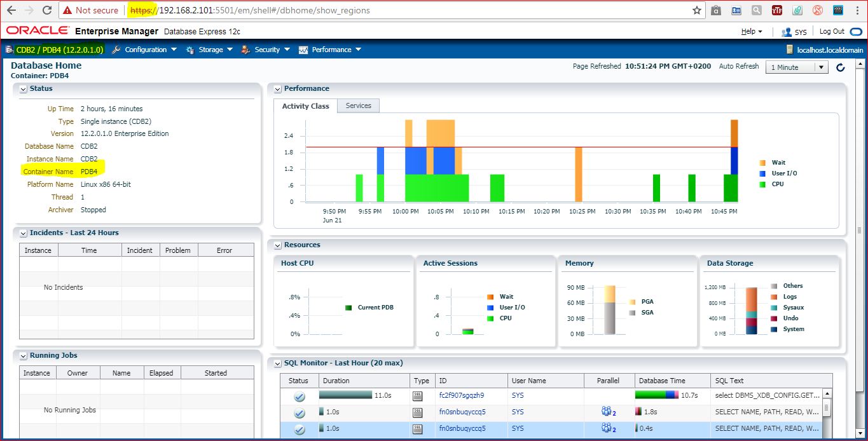Open SQL ID fc2f907sgqzh9 link
The image size is (868, 441).
462,396
